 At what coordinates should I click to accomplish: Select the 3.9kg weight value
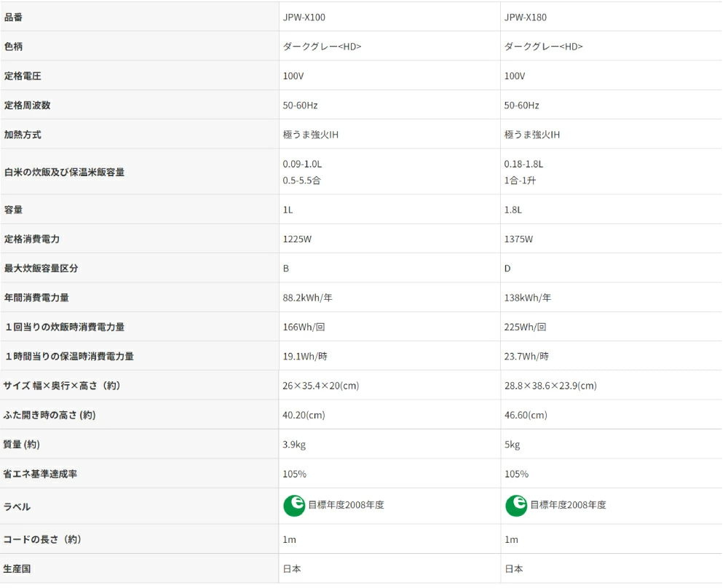(294, 445)
